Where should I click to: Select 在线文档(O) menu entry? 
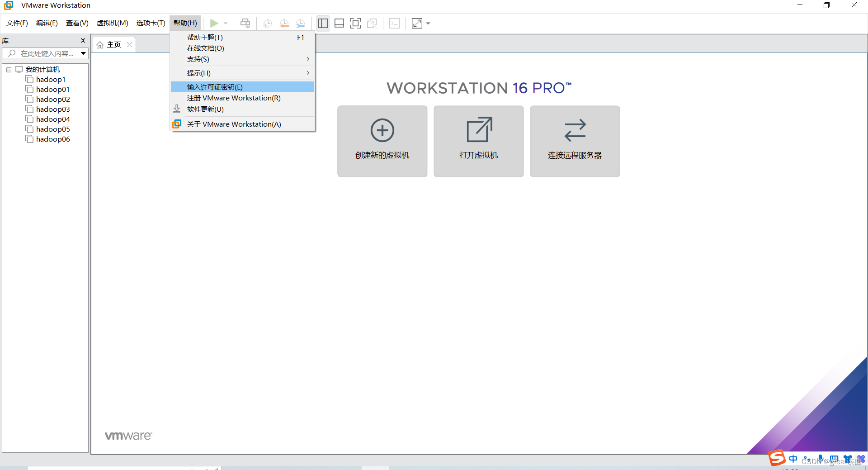click(242, 48)
